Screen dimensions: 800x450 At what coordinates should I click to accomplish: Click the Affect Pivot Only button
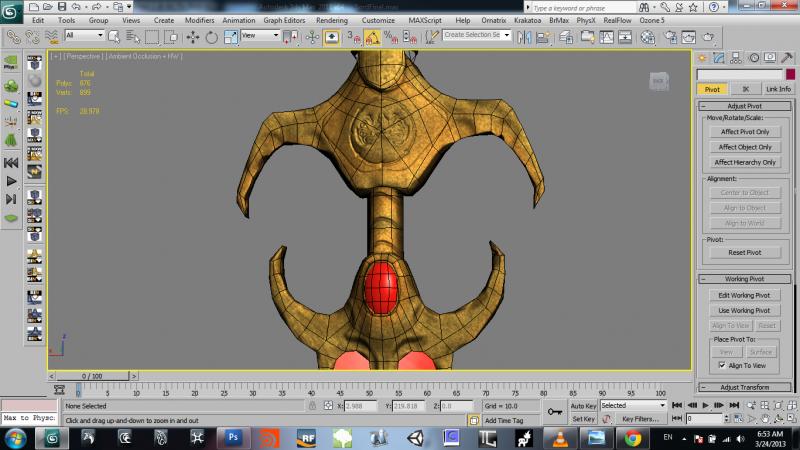(x=745, y=131)
